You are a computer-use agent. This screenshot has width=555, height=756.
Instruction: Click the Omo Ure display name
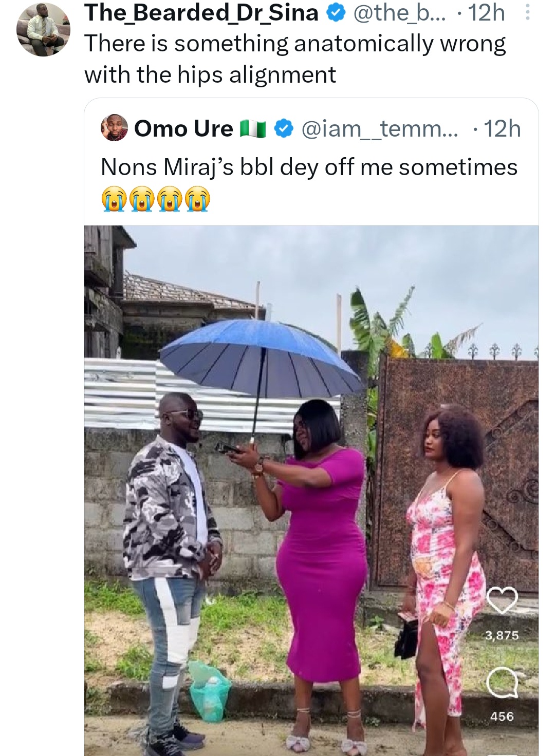[183, 129]
